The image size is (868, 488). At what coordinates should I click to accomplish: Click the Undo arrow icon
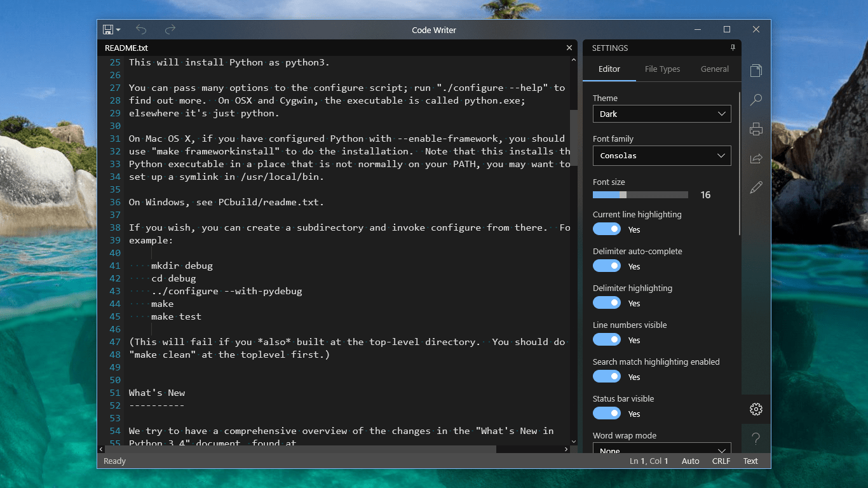(x=141, y=30)
